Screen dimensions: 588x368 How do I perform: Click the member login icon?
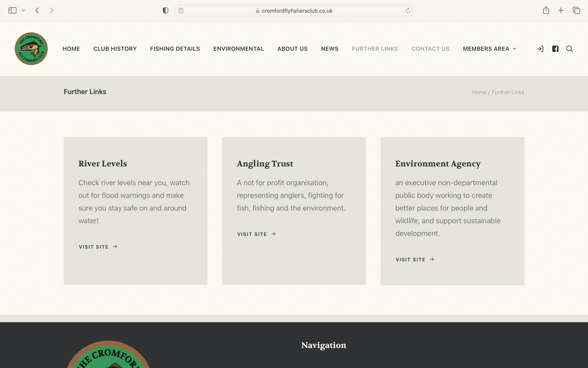[x=540, y=49]
